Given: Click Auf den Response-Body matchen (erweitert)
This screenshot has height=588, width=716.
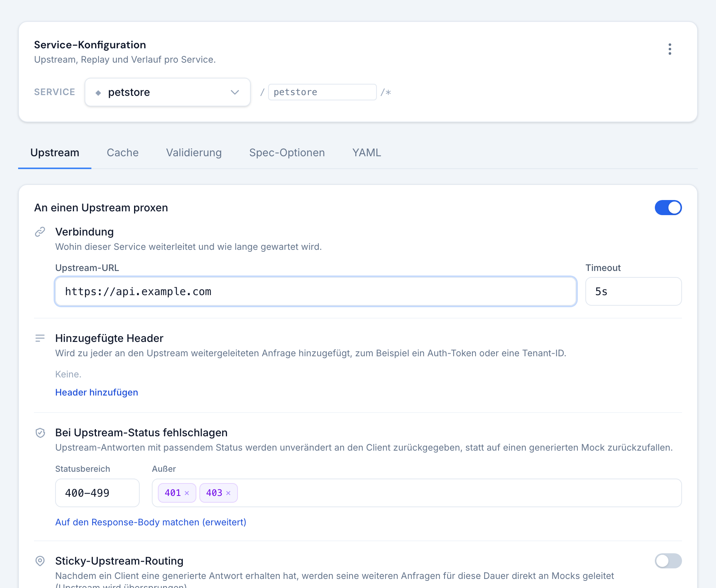Looking at the screenshot, I should click(x=151, y=522).
